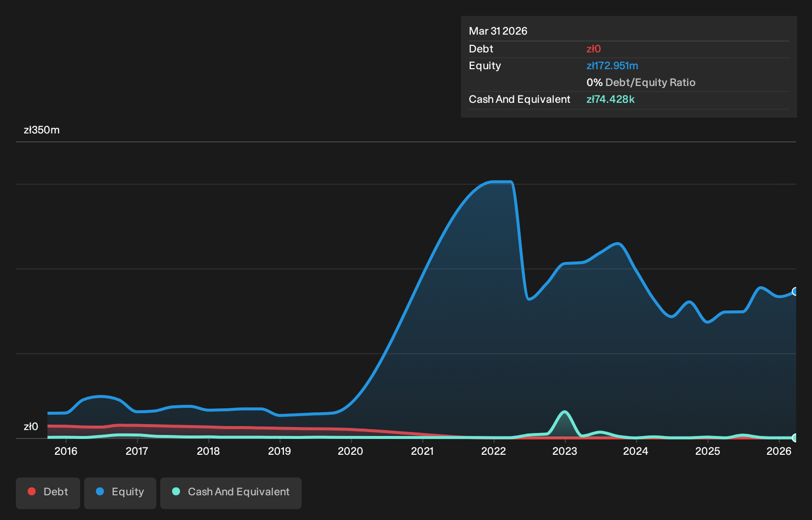Click the 2023 x-axis label
Viewport: 812px width, 520px height.
pyautogui.click(x=565, y=451)
